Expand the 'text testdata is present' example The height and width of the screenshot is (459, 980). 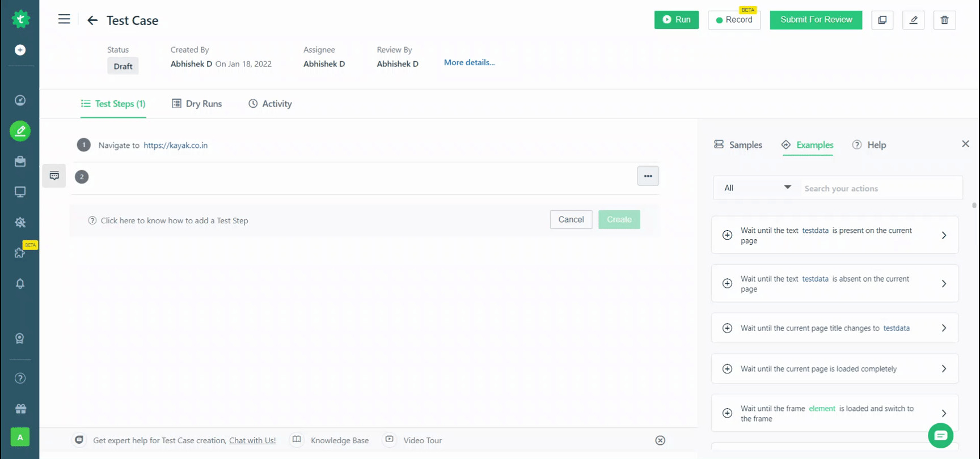[944, 235]
